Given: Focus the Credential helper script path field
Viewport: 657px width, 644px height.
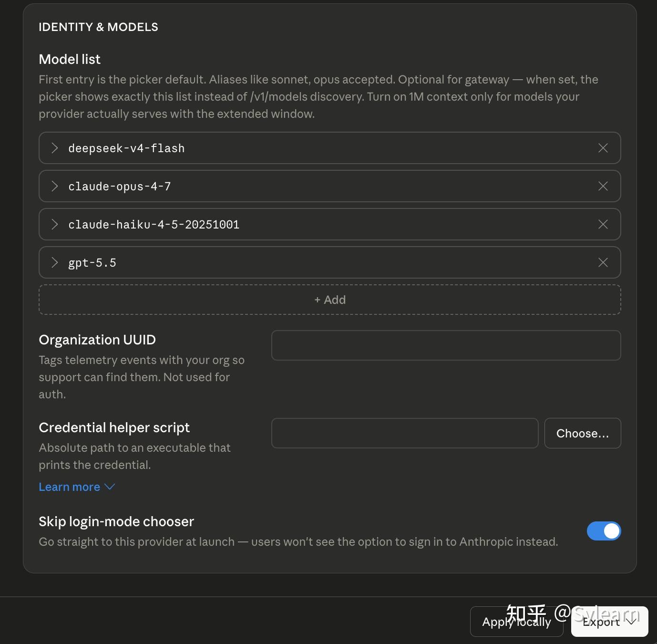Looking at the screenshot, I should (x=405, y=433).
